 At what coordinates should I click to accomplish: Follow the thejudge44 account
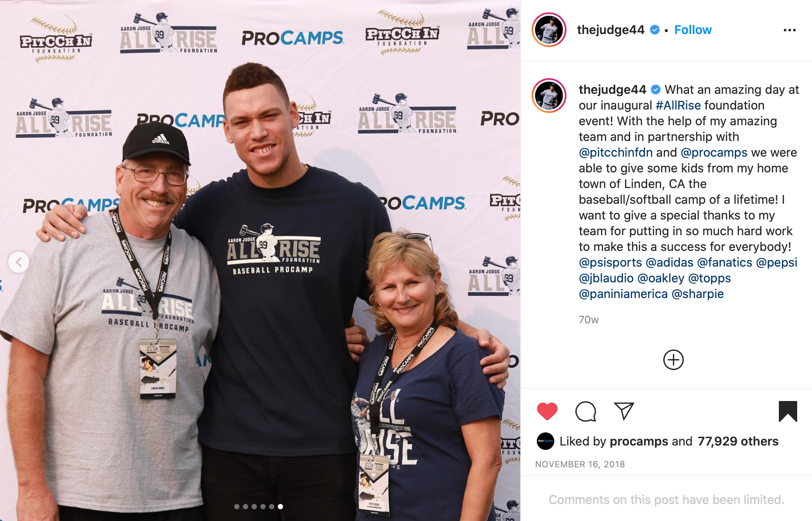(x=693, y=30)
